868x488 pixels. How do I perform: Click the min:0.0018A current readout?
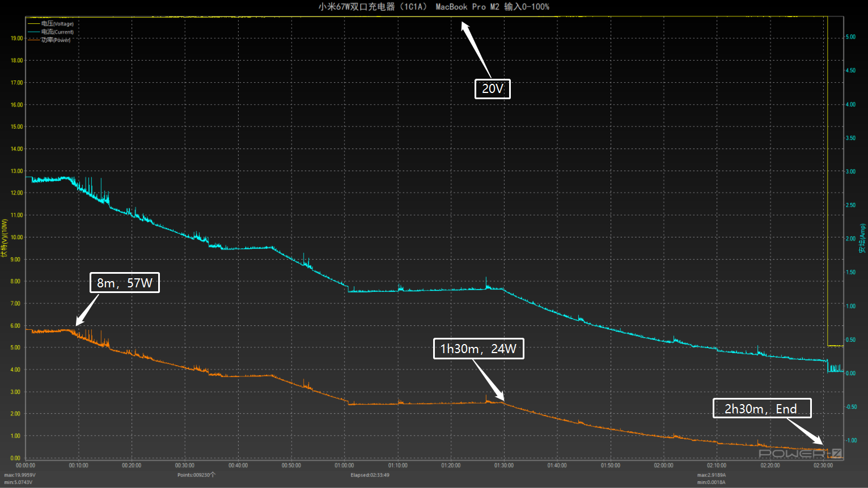click(712, 482)
